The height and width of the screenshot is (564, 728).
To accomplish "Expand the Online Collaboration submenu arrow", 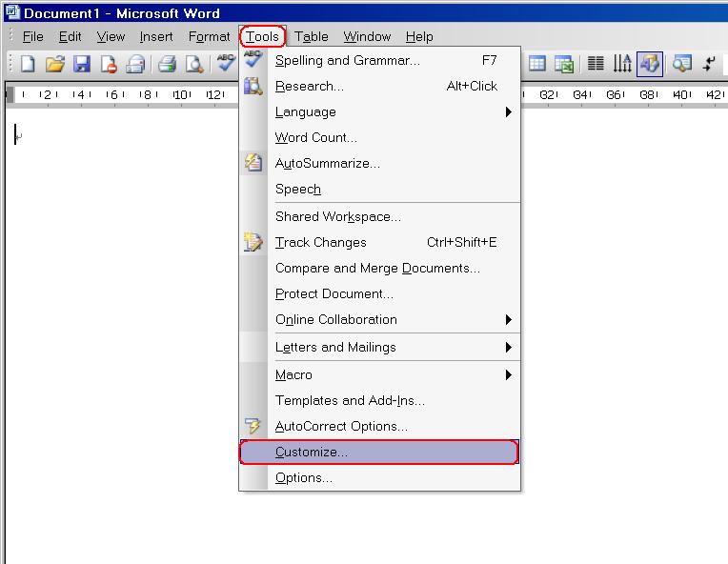I will [x=509, y=319].
